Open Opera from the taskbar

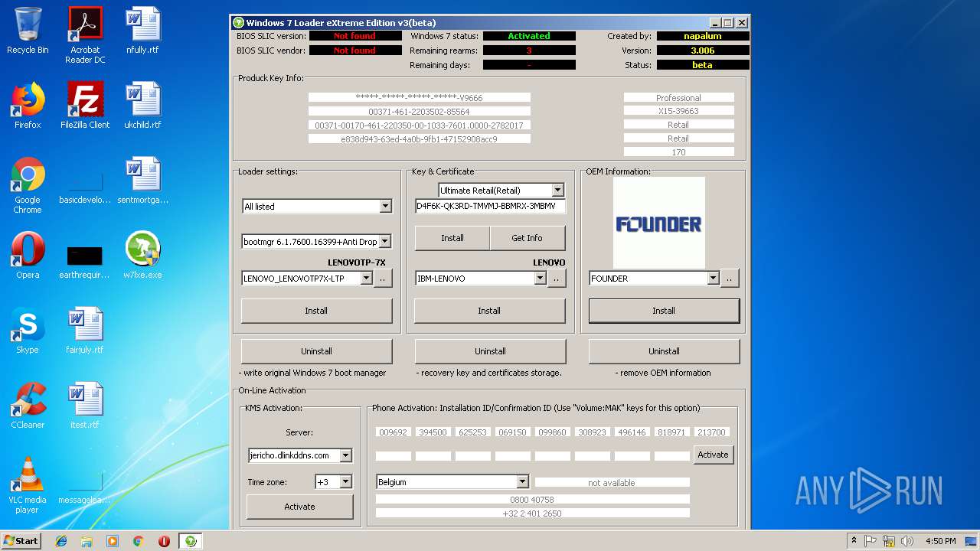(164, 541)
